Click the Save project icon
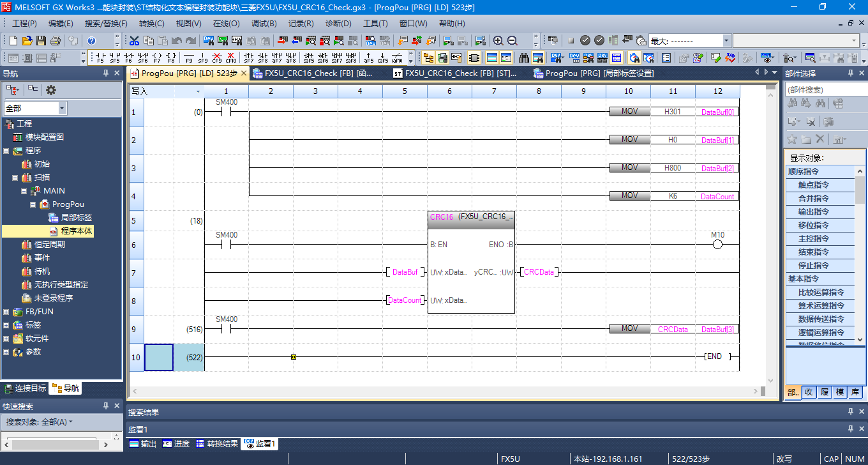 pyautogui.click(x=41, y=41)
